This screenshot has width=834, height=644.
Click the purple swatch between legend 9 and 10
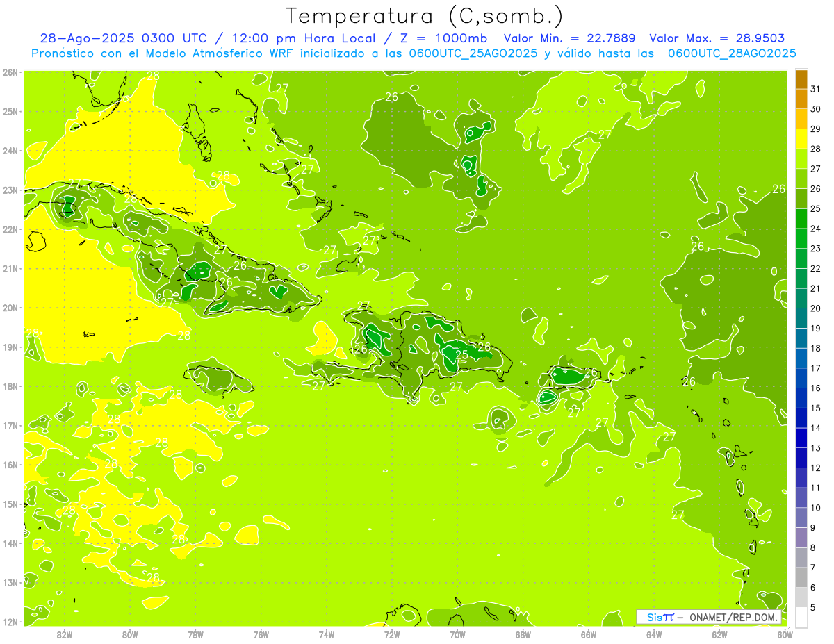click(x=801, y=518)
